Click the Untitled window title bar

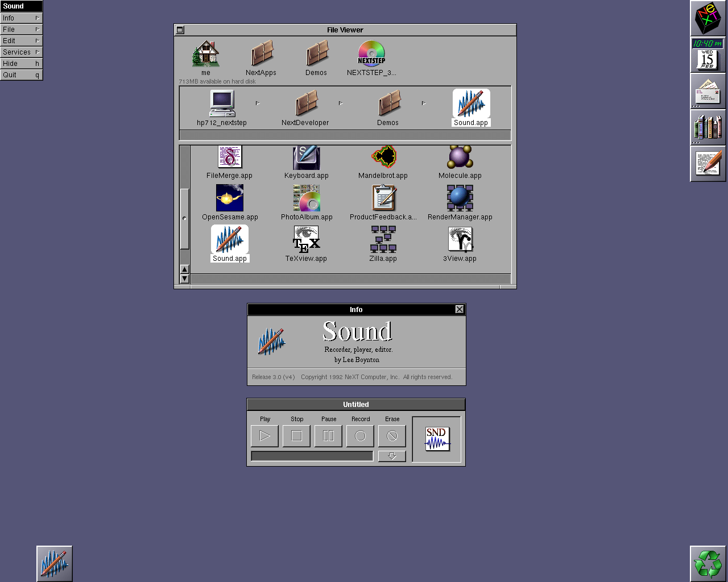(x=356, y=405)
